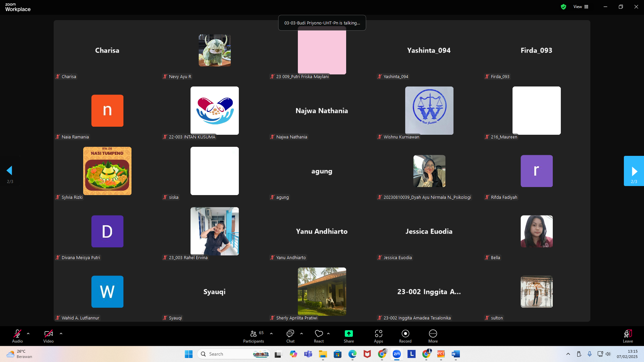Go to next gallery page with right arrow
This screenshot has height=362, width=644.
tap(634, 171)
